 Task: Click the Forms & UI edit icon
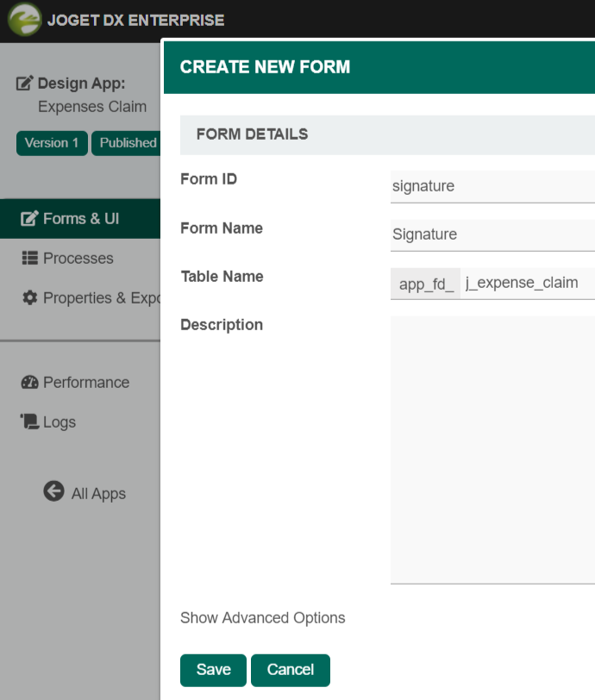tap(30, 219)
